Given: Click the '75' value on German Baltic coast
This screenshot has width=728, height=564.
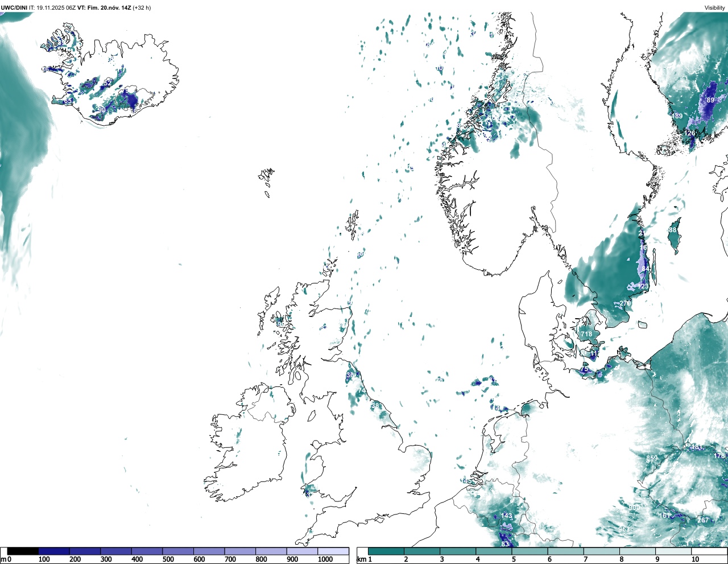Looking at the screenshot, I should coord(584,369).
